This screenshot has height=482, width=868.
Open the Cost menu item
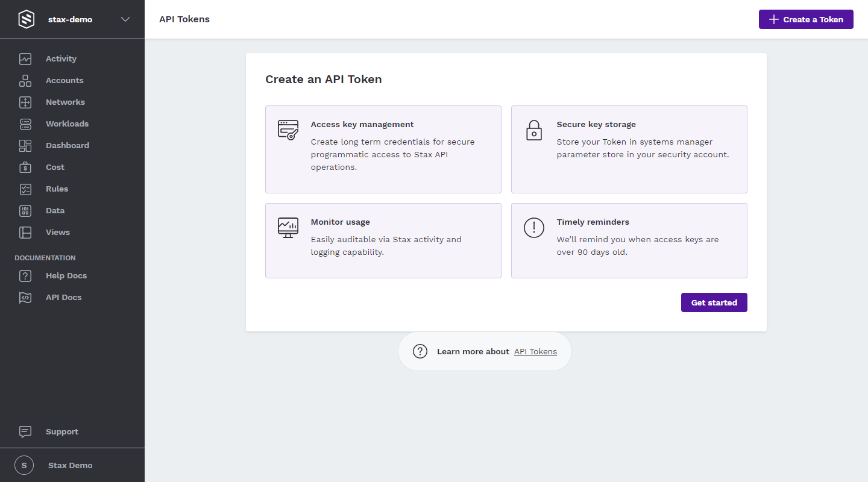click(55, 167)
